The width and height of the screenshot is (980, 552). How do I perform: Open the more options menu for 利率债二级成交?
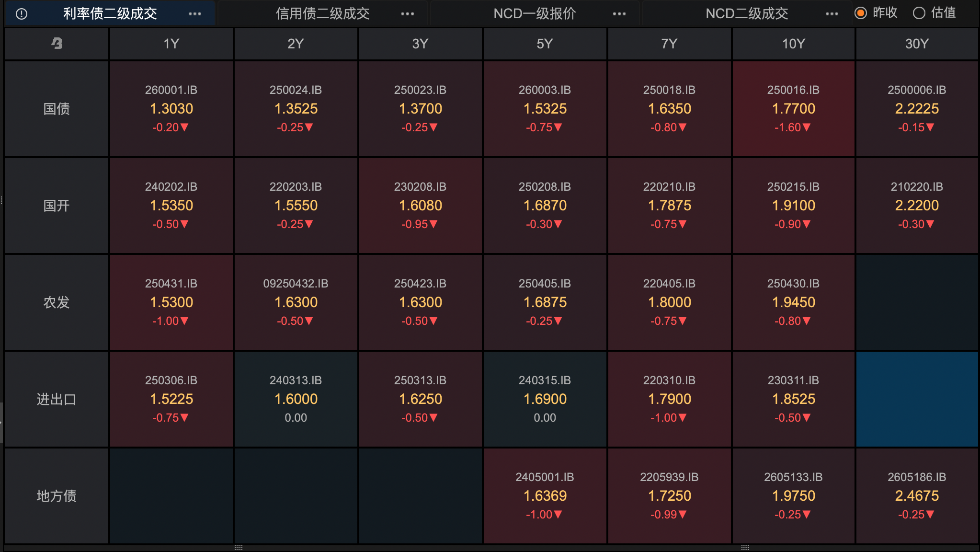pyautogui.click(x=195, y=14)
